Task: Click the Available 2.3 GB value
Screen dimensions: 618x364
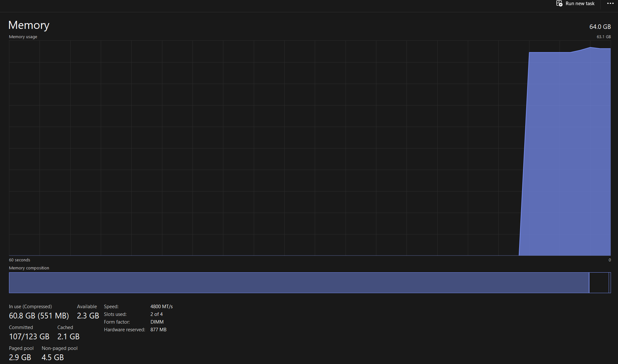Action: [88, 316]
